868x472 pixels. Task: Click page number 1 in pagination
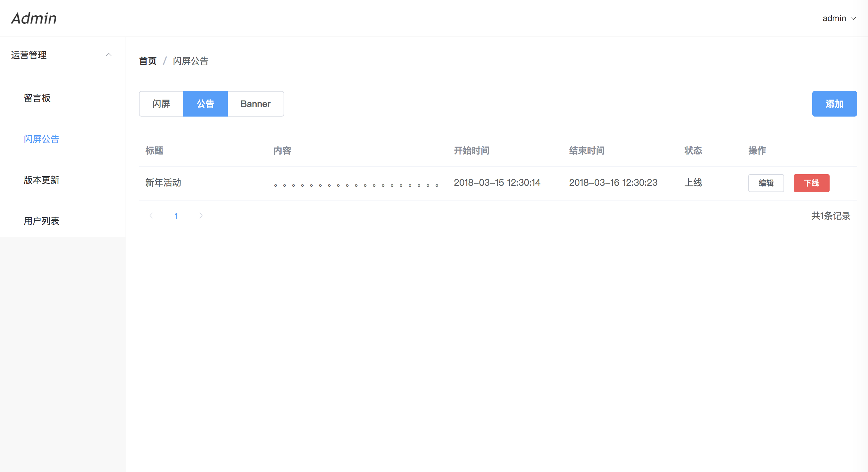176,216
